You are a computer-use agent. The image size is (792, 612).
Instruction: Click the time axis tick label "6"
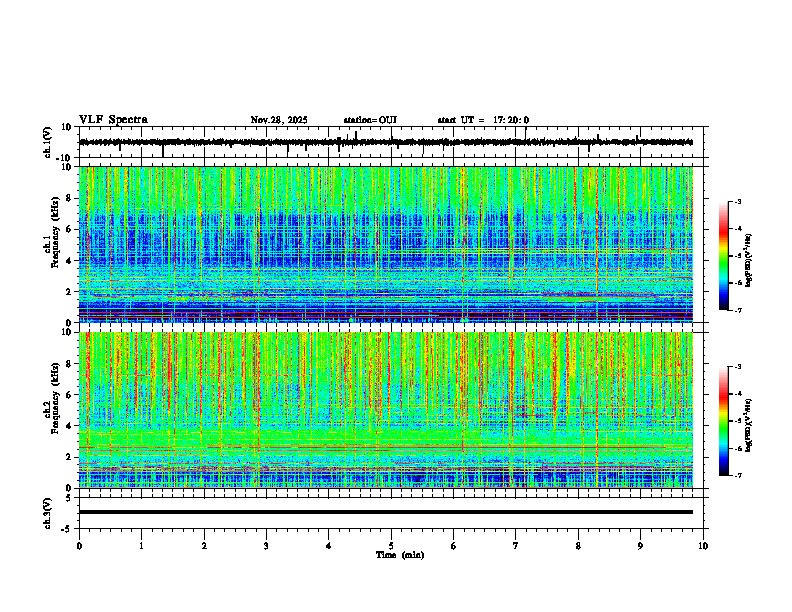click(x=454, y=546)
